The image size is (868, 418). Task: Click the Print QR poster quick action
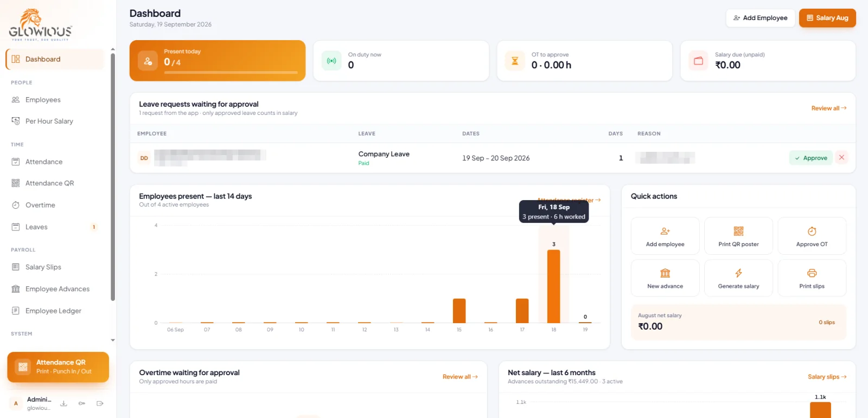(738, 236)
